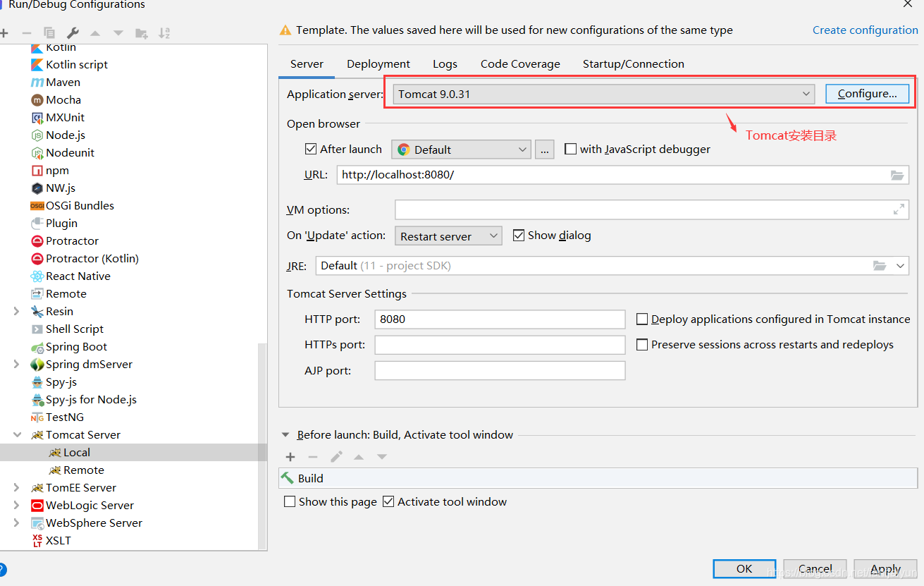924x586 pixels.
Task: Enable Preserve sessions across restarts and redeploys
Action: click(642, 345)
